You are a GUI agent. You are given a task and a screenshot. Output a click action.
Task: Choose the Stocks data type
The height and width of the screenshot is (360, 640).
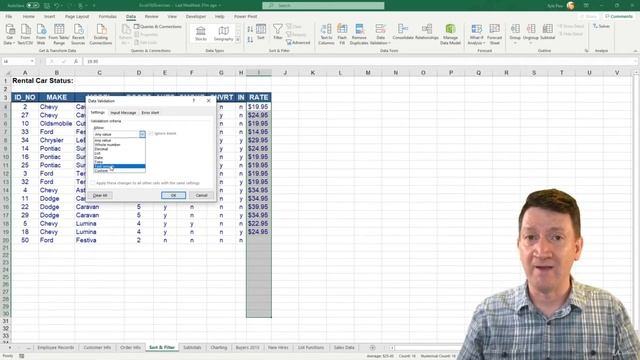(x=201, y=33)
